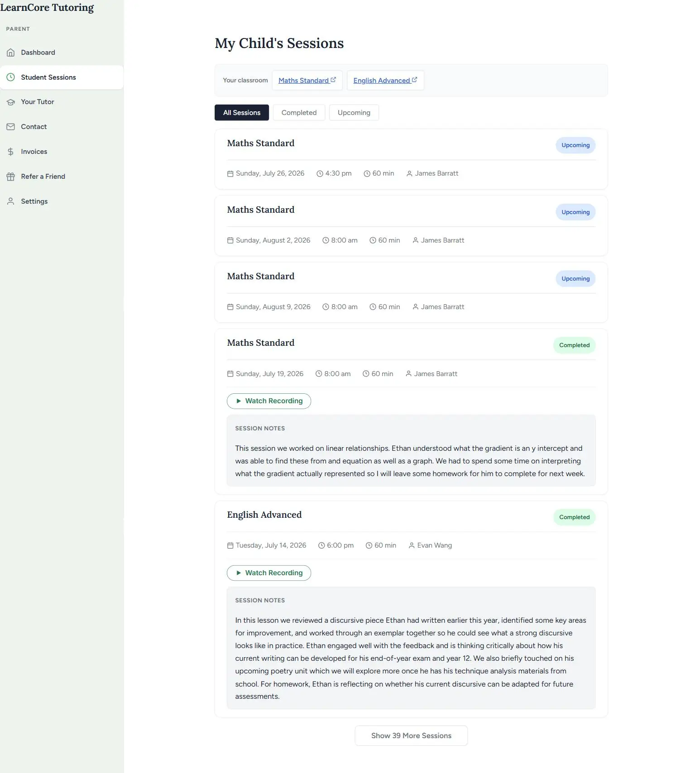This screenshot has width=700, height=773.
Task: Click 'Sunday, July 26, 2026' date text
Action: click(270, 174)
